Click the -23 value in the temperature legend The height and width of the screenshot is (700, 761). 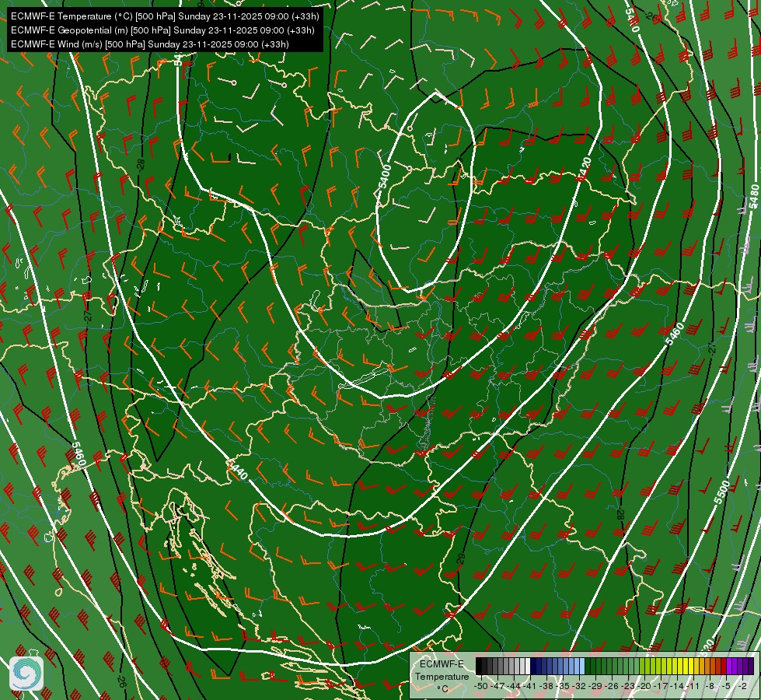click(x=628, y=686)
